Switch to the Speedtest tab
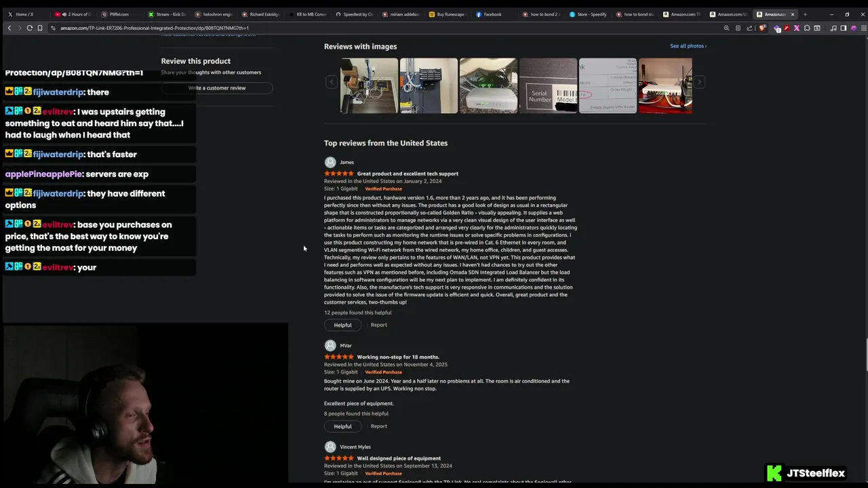Viewport: 868px width, 488px height. [x=354, y=14]
